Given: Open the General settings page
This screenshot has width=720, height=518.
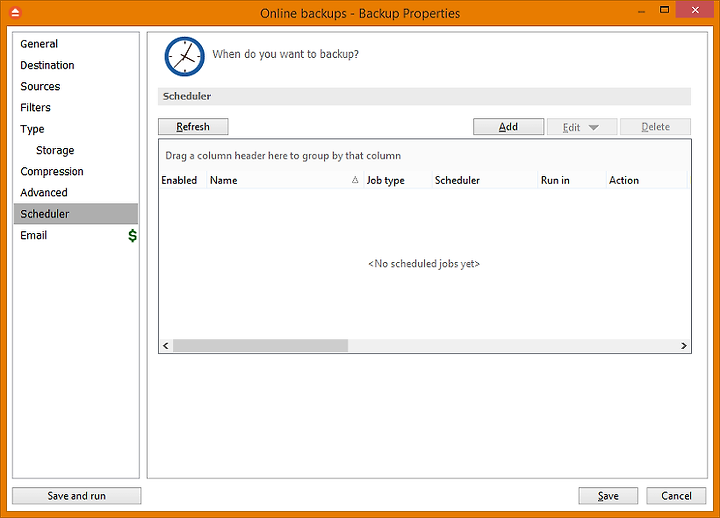Looking at the screenshot, I should pos(76,44).
